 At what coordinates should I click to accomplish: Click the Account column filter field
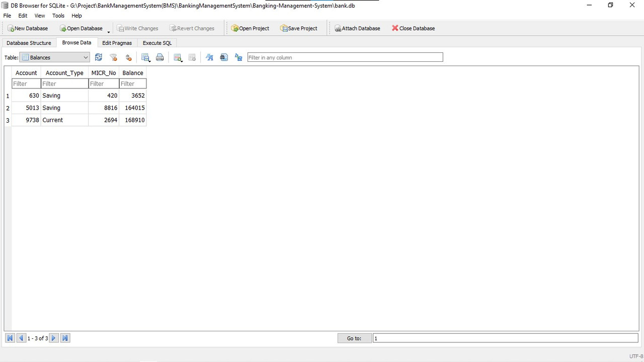pos(26,83)
